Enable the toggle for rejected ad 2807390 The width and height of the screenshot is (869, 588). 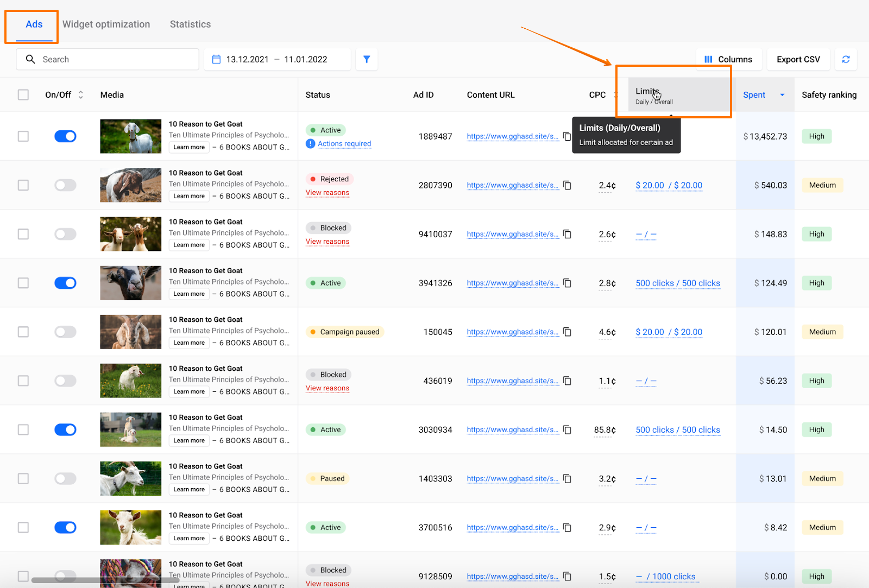pos(65,185)
